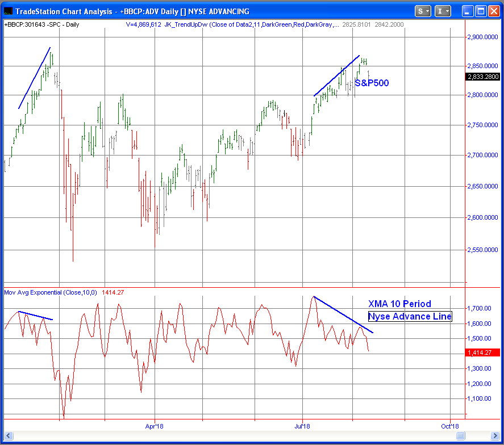Select the blue falling trendline near 'XMA 10 Period'
This screenshot has width=504, height=445.
343,314
